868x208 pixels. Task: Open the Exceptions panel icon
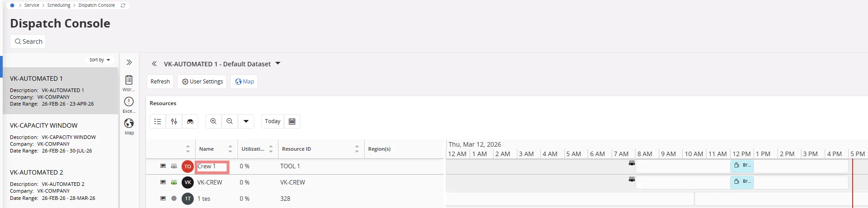tap(129, 102)
